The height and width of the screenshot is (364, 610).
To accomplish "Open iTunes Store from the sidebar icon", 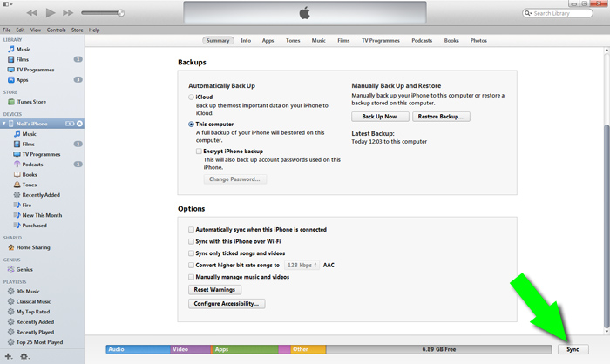I will [x=10, y=102].
